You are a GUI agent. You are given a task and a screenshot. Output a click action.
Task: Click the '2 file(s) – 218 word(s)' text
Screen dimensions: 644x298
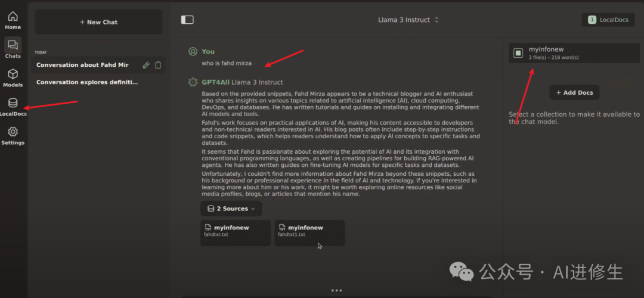(x=553, y=57)
